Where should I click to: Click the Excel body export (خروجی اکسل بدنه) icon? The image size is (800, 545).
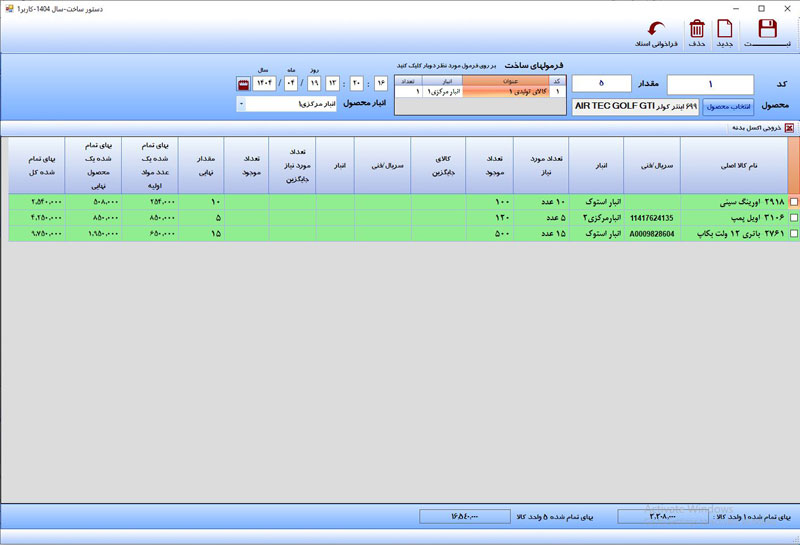(789, 128)
